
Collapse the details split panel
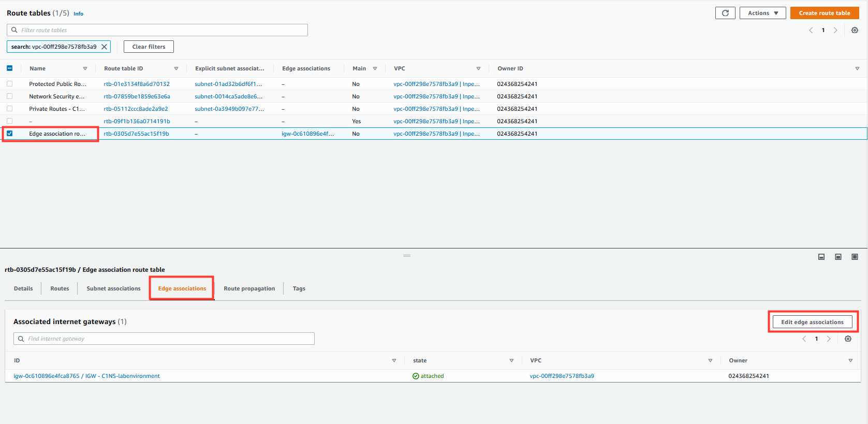(x=821, y=257)
